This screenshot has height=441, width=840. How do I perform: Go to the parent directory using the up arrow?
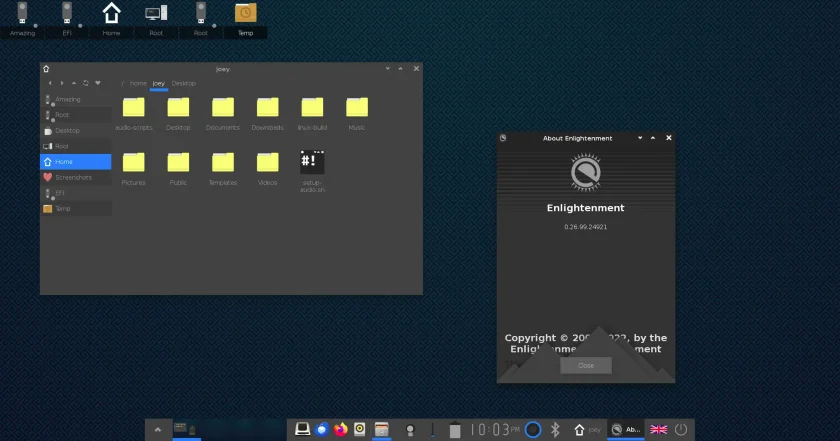click(74, 83)
